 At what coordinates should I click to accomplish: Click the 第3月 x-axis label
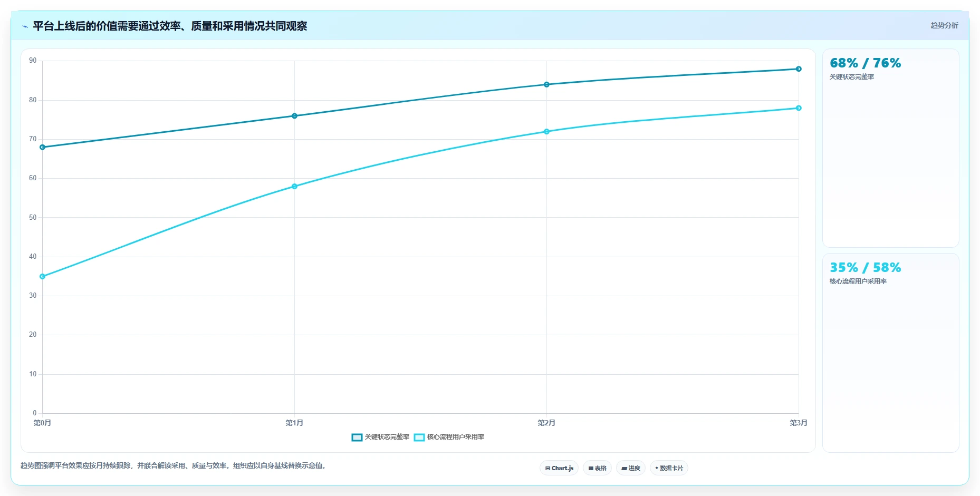[x=799, y=423]
